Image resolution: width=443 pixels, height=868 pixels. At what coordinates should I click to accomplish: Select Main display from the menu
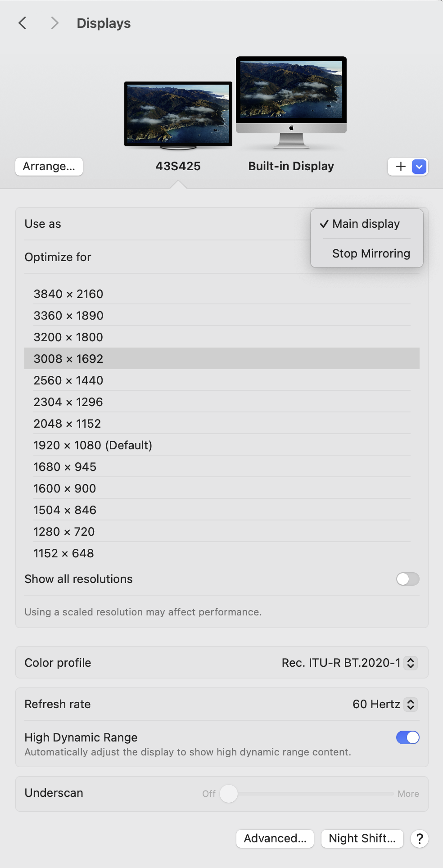pos(366,224)
